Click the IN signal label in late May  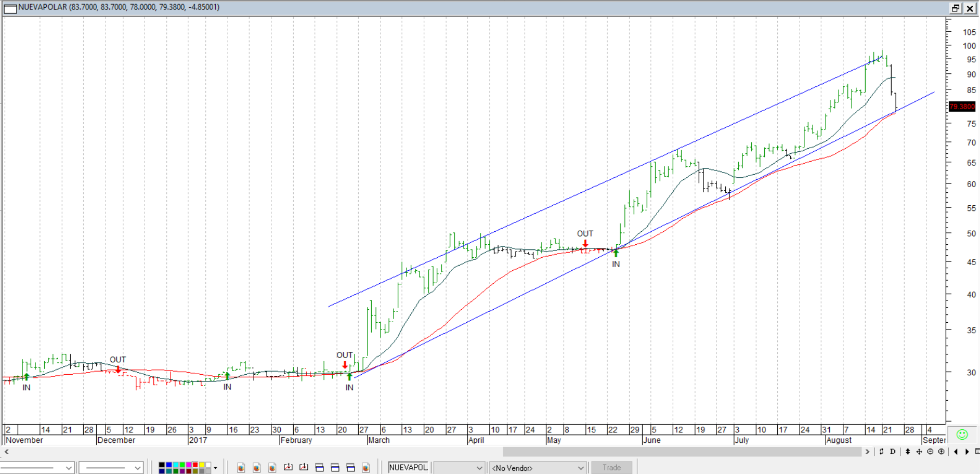(x=616, y=264)
